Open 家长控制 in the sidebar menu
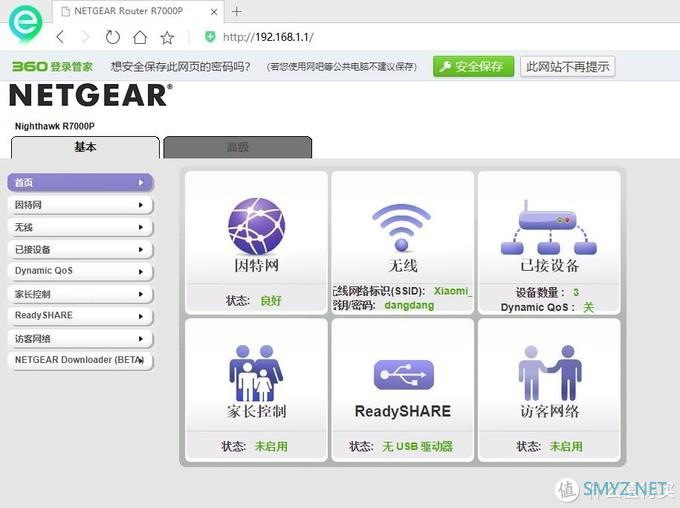The width and height of the screenshot is (680, 508). 81,294
